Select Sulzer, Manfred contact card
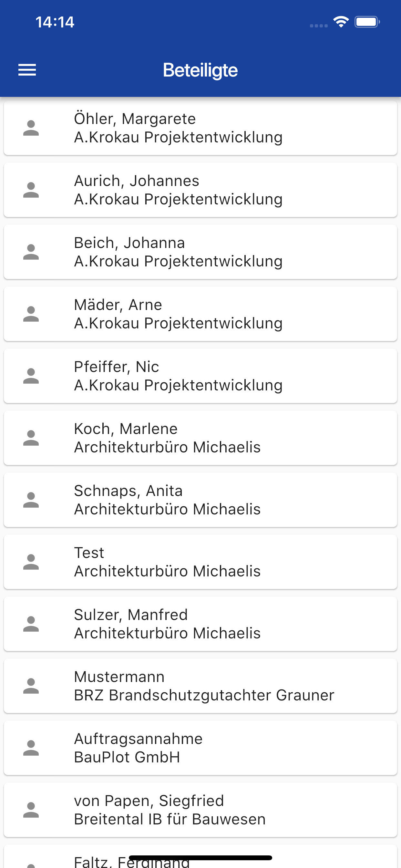This screenshot has width=401, height=868. [200, 624]
